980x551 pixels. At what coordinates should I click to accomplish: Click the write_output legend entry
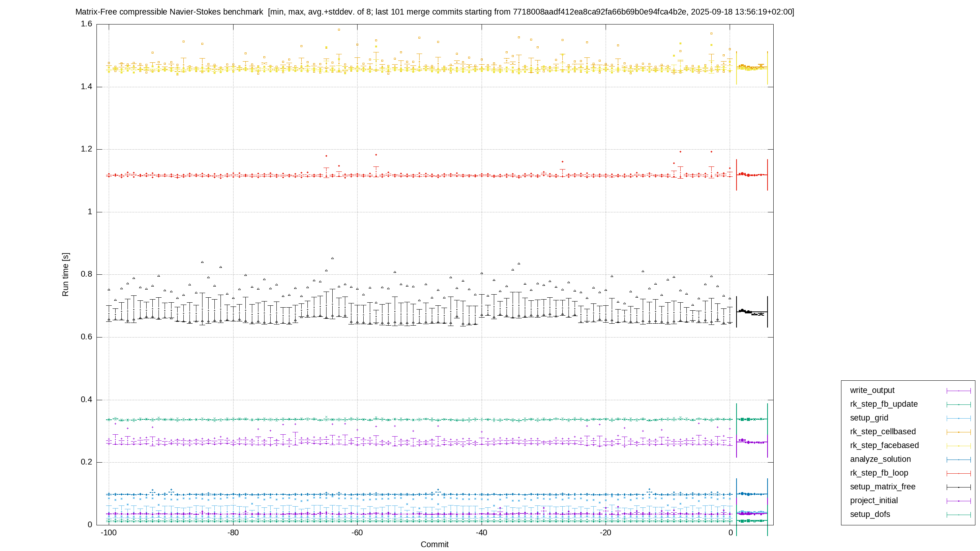872,390
